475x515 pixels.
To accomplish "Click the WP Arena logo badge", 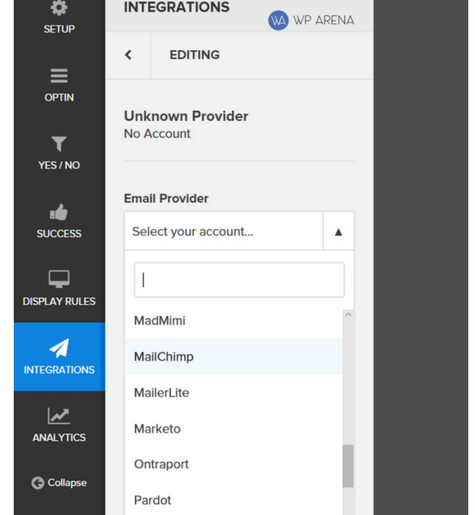I will tap(278, 20).
